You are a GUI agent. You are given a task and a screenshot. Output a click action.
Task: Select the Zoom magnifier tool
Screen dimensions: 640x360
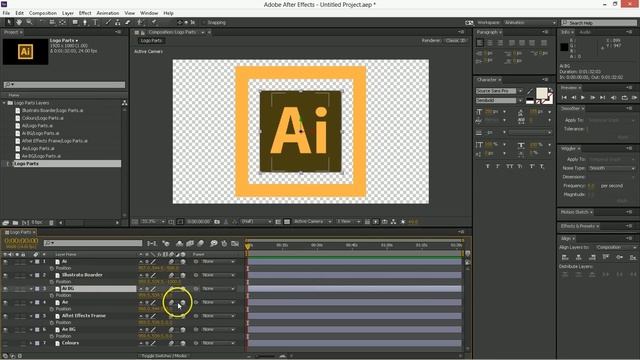(x=29, y=22)
